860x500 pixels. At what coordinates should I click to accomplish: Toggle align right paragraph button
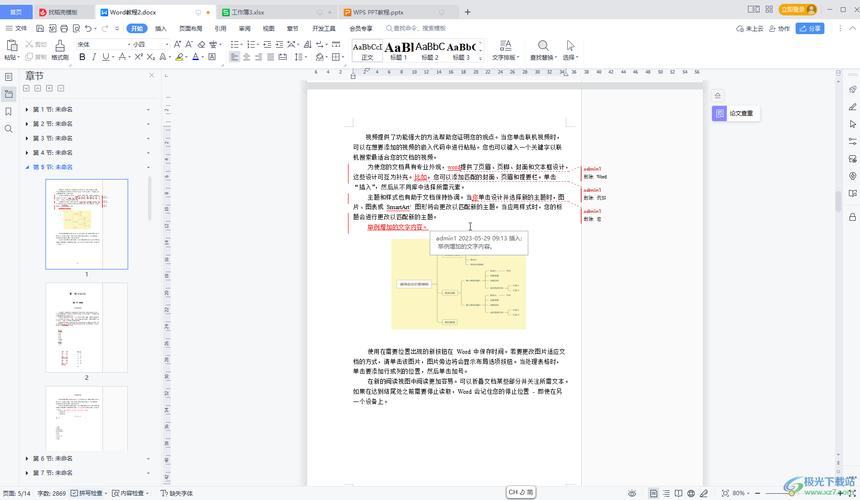[x=258, y=56]
